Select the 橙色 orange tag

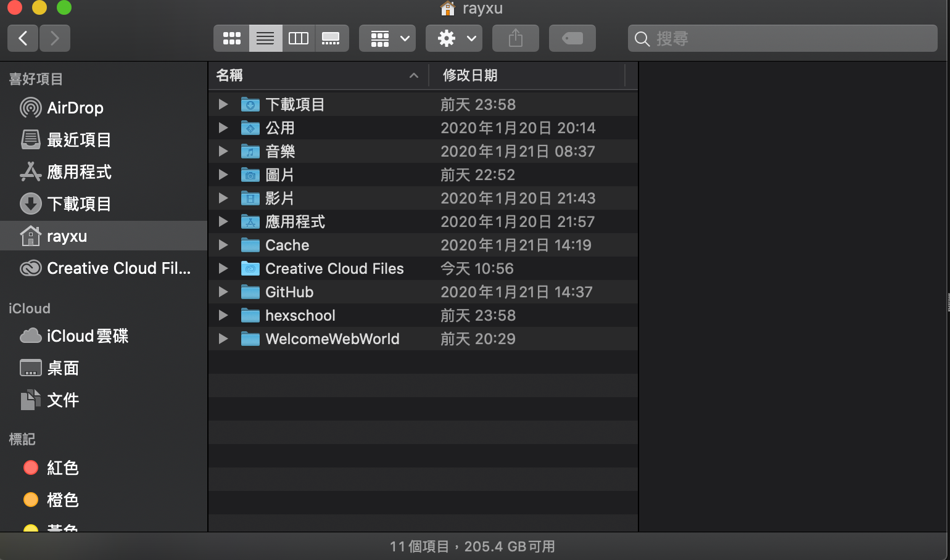pyautogui.click(x=104, y=500)
